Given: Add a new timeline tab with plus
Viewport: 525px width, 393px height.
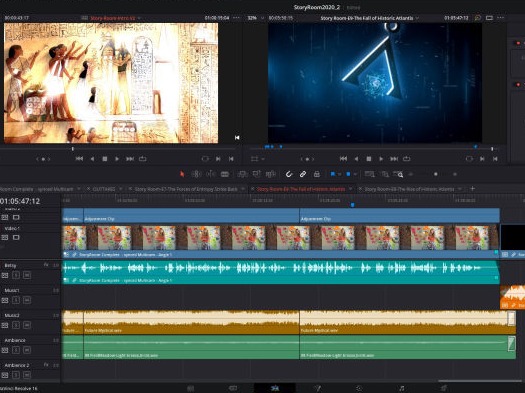Looking at the screenshot, I should pyautogui.click(x=472, y=189).
